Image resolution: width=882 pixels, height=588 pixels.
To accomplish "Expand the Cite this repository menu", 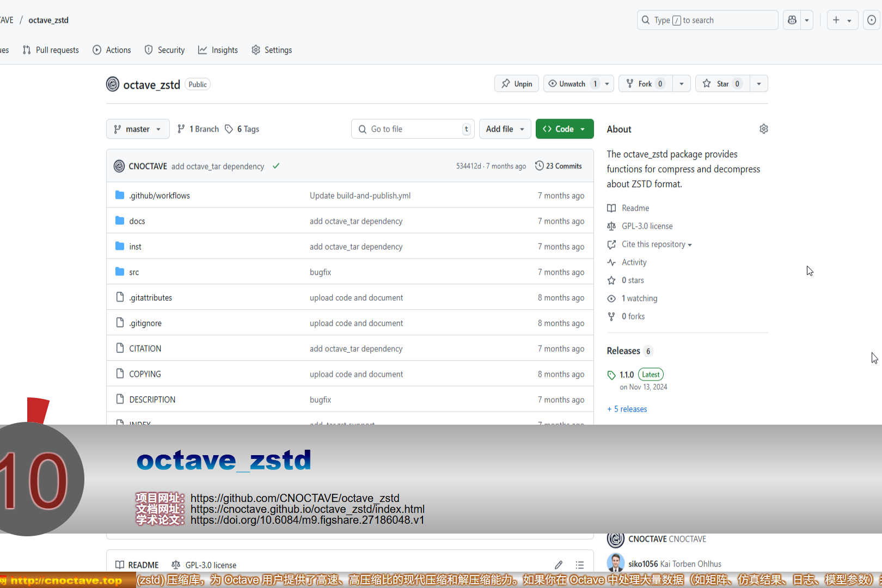I will tap(656, 244).
